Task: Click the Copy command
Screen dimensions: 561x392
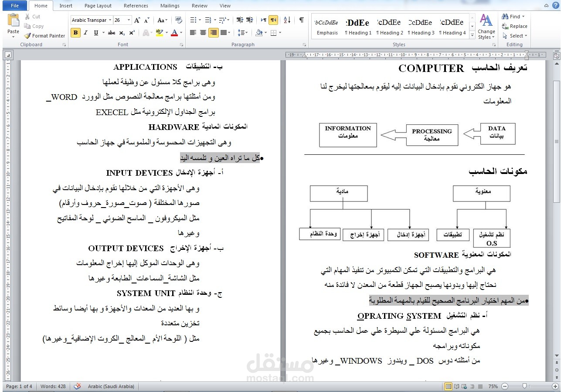Action: 34,26
